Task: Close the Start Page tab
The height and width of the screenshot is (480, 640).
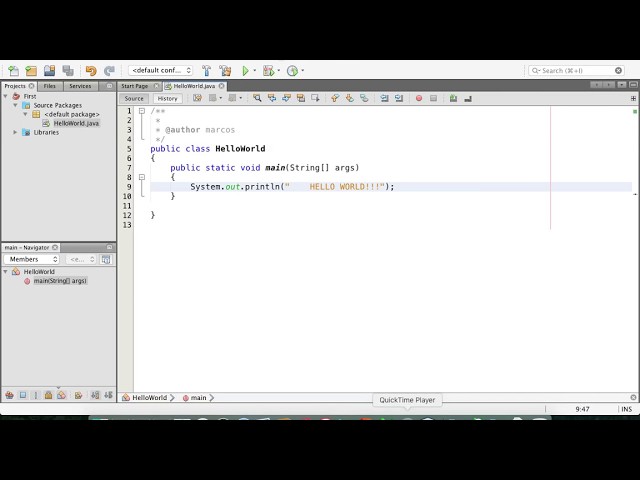Action: (x=156, y=86)
